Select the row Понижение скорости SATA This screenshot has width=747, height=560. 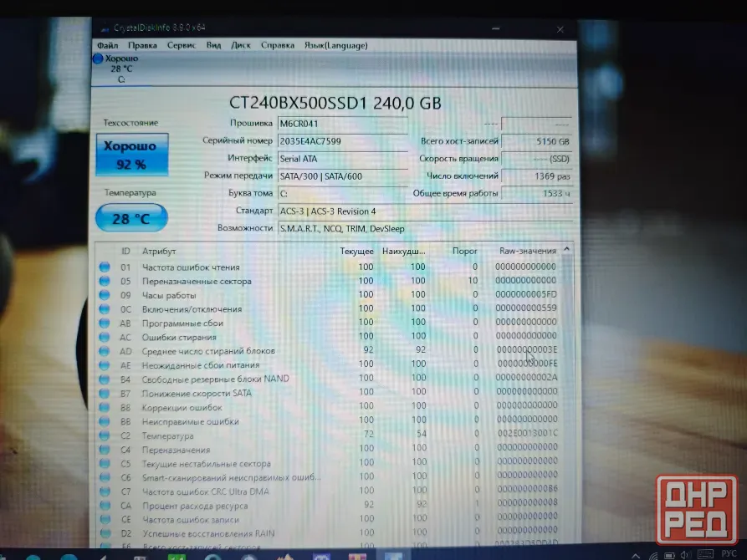tap(328, 393)
